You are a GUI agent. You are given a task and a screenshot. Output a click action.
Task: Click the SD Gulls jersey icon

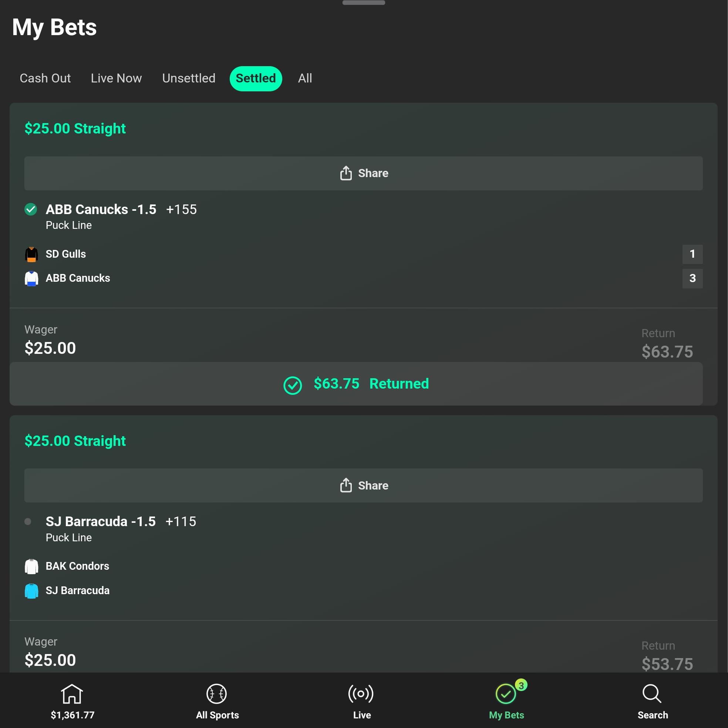pyautogui.click(x=31, y=254)
